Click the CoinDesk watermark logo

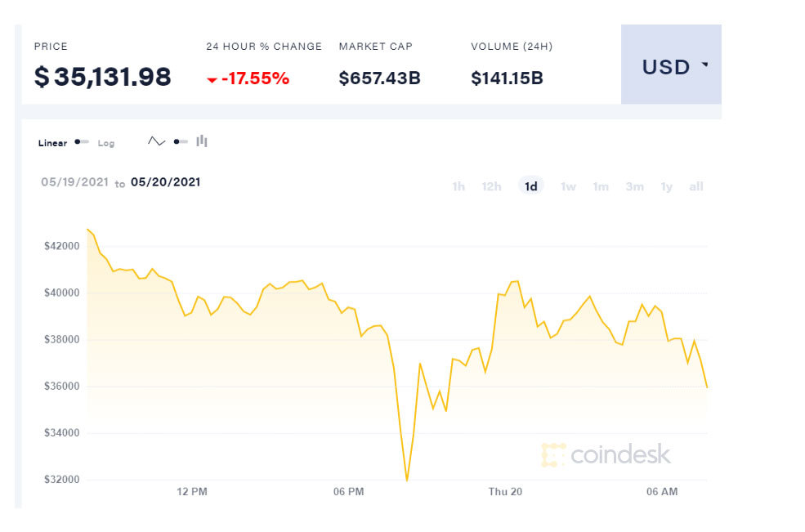(606, 454)
